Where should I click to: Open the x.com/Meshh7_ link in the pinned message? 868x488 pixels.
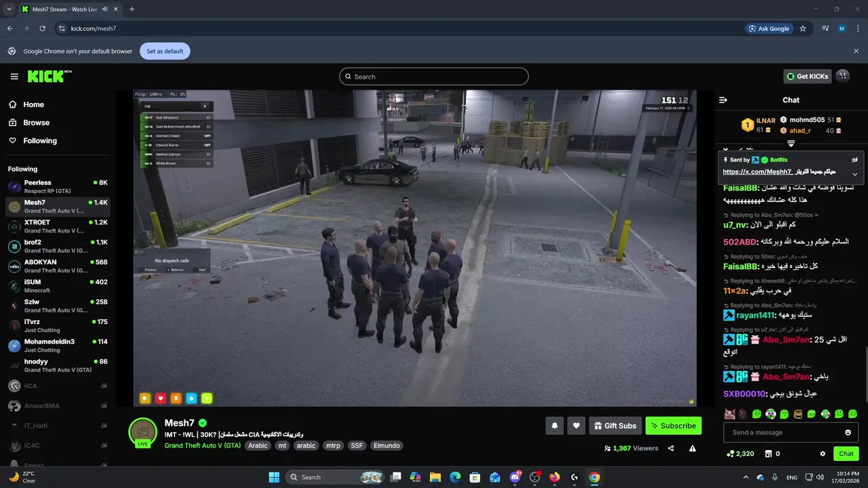click(758, 172)
